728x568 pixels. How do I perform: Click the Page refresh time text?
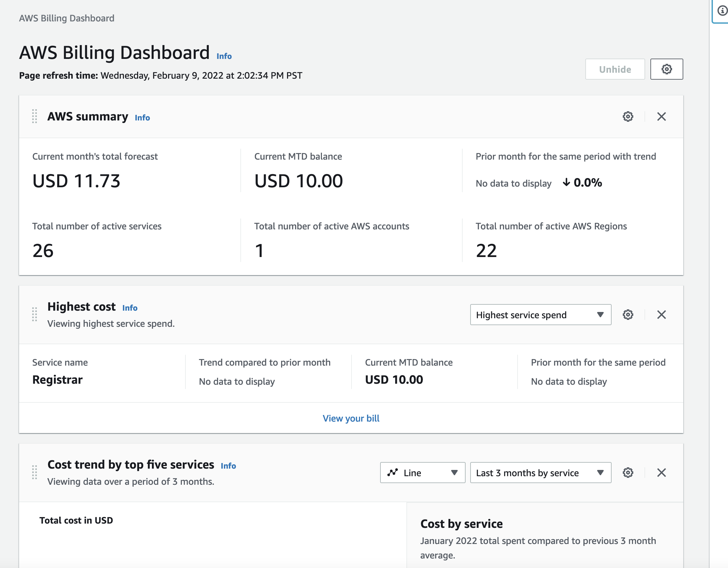tap(161, 75)
